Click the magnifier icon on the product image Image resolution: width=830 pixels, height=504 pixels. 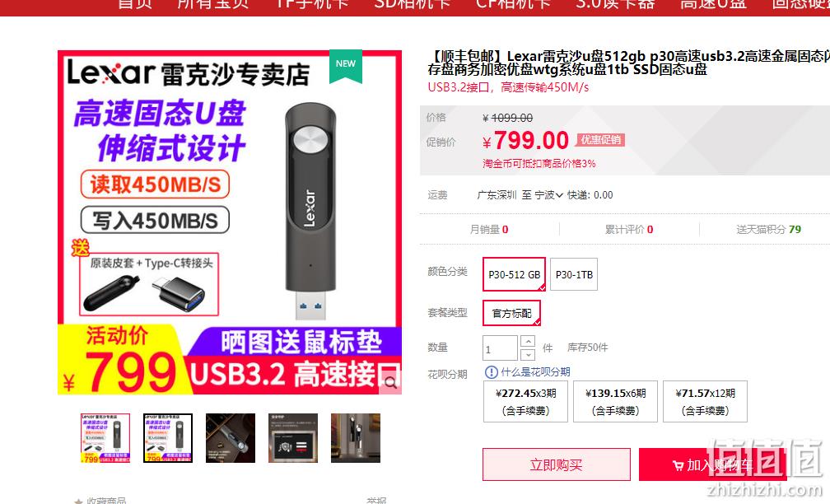tap(390, 383)
